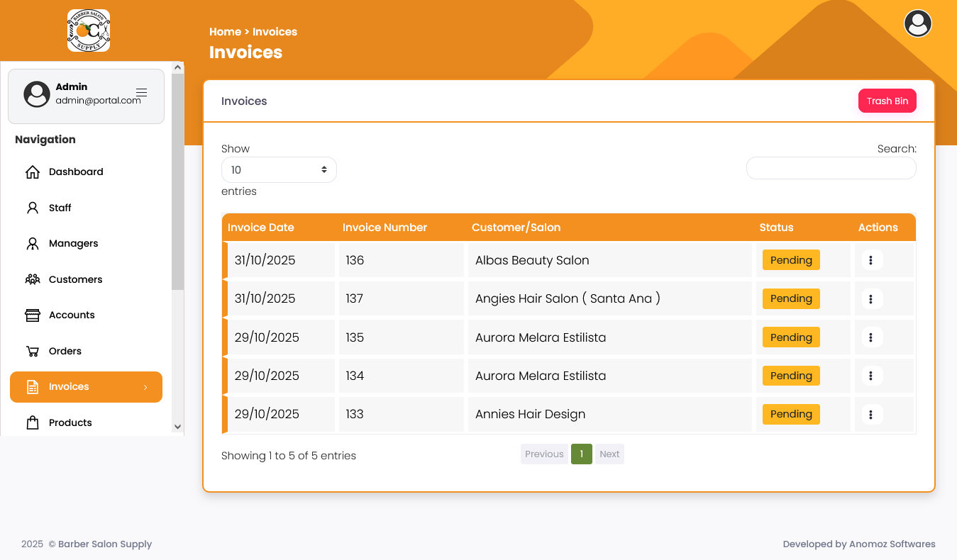
Task: Sort table by Invoice Date column
Action: pyautogui.click(x=260, y=228)
